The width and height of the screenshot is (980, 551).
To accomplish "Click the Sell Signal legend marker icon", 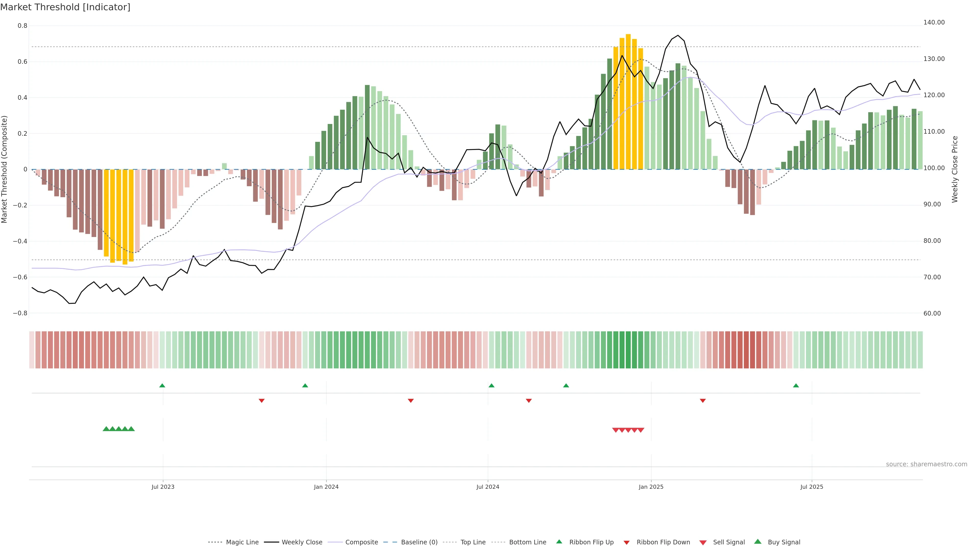I will [x=703, y=542].
